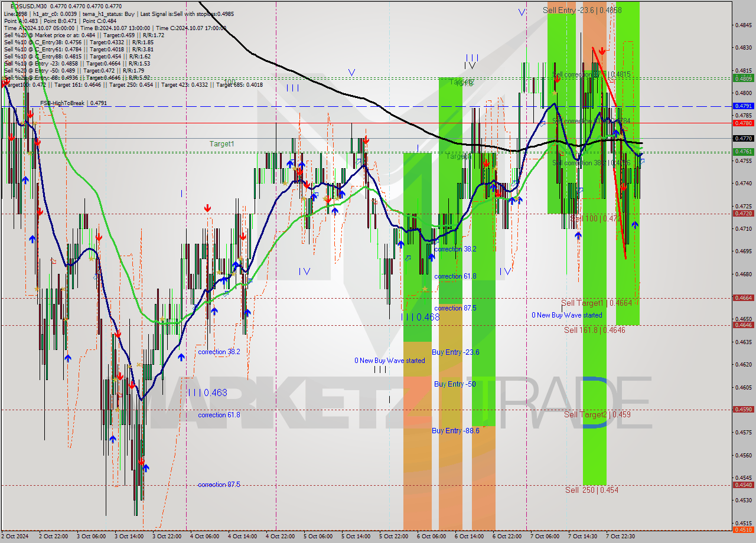Viewport: 756px width, 543px height.
Task: Click the 'Sell 161.8 | 0.4646' label
Action: (x=595, y=330)
